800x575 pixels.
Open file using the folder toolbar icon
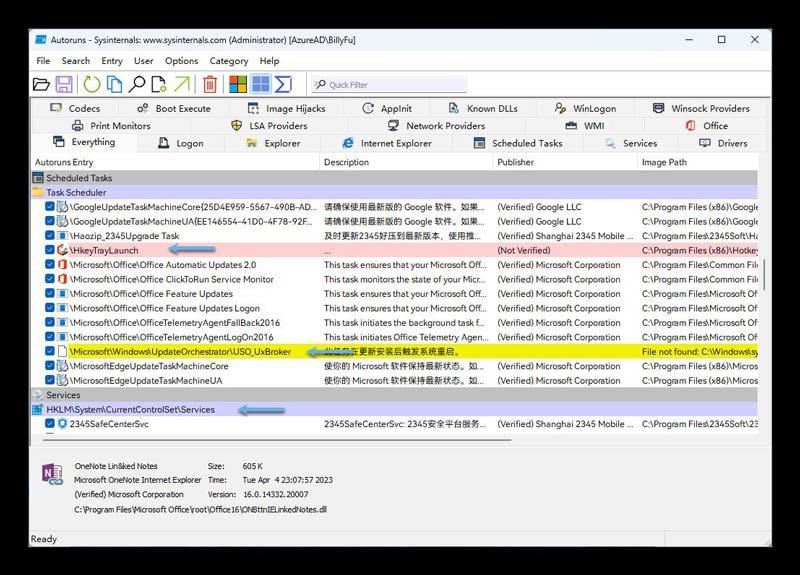click(41, 85)
